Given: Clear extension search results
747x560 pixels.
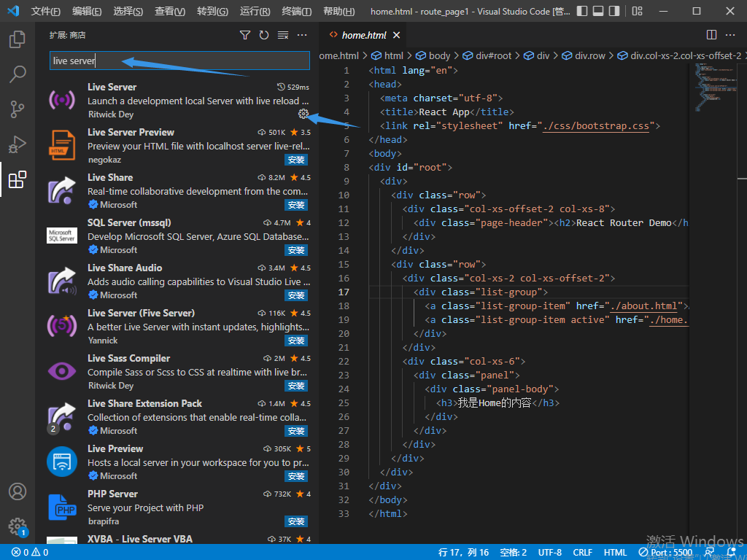Looking at the screenshot, I should click(x=283, y=35).
